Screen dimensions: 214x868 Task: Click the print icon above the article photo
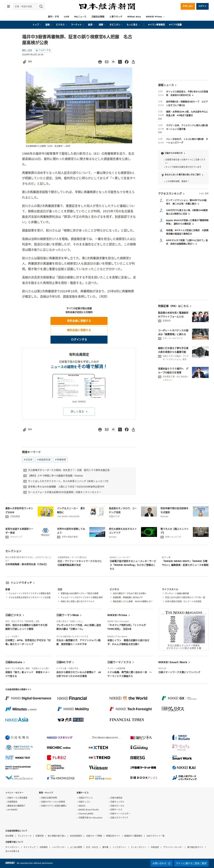(x=100, y=62)
